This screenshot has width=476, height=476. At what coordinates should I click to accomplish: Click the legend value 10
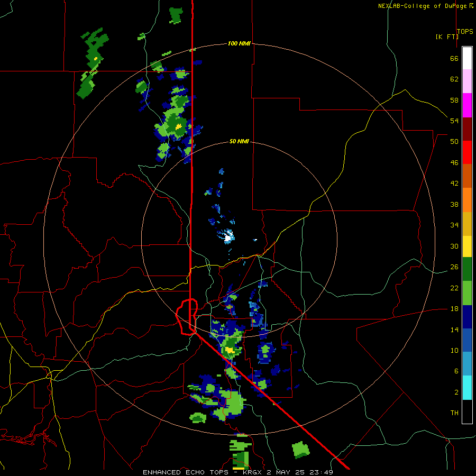454,350
